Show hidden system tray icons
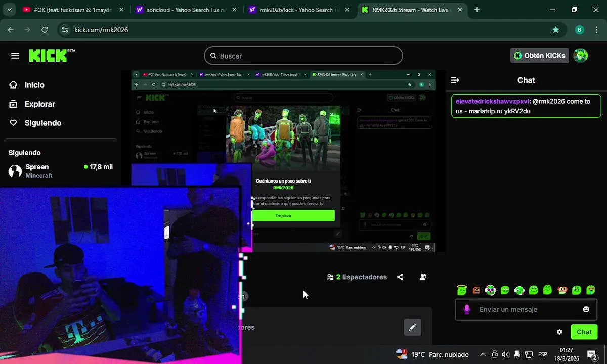This screenshot has height=364, width=607. [483, 354]
